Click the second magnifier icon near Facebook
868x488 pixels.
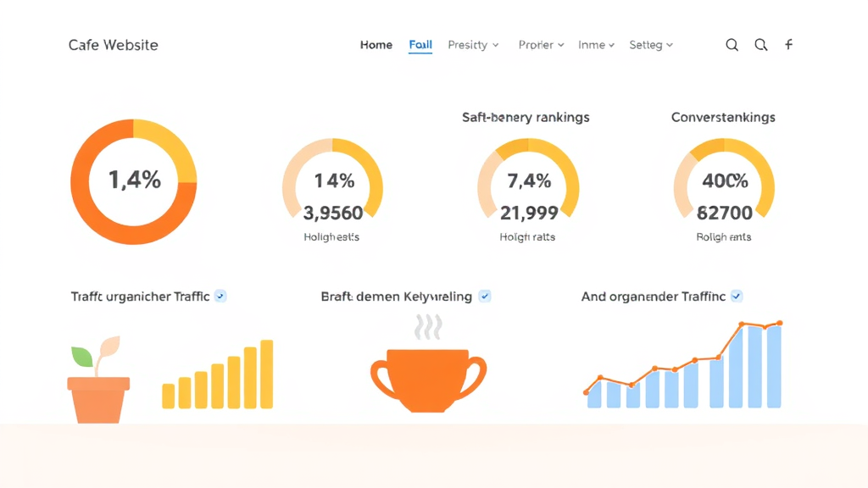click(760, 44)
